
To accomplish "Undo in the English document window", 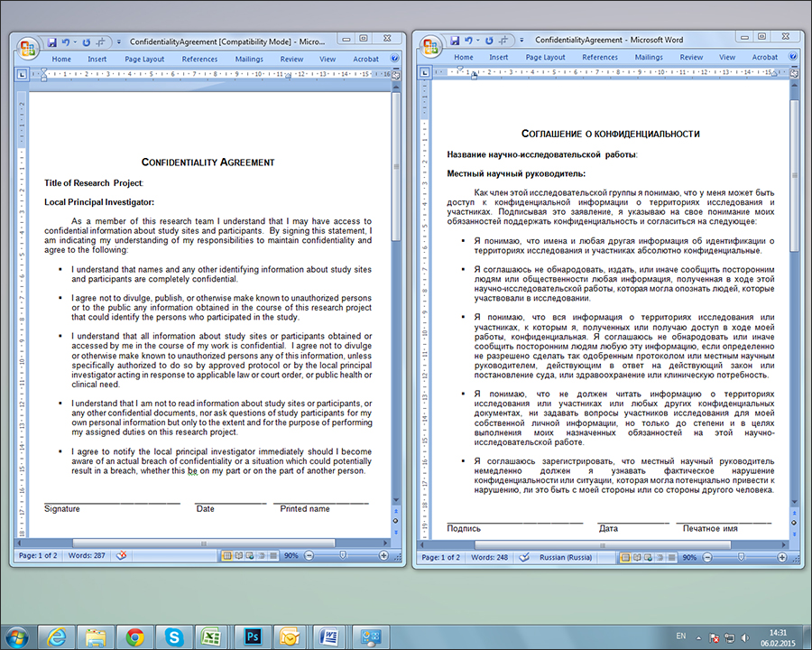I will [65, 42].
